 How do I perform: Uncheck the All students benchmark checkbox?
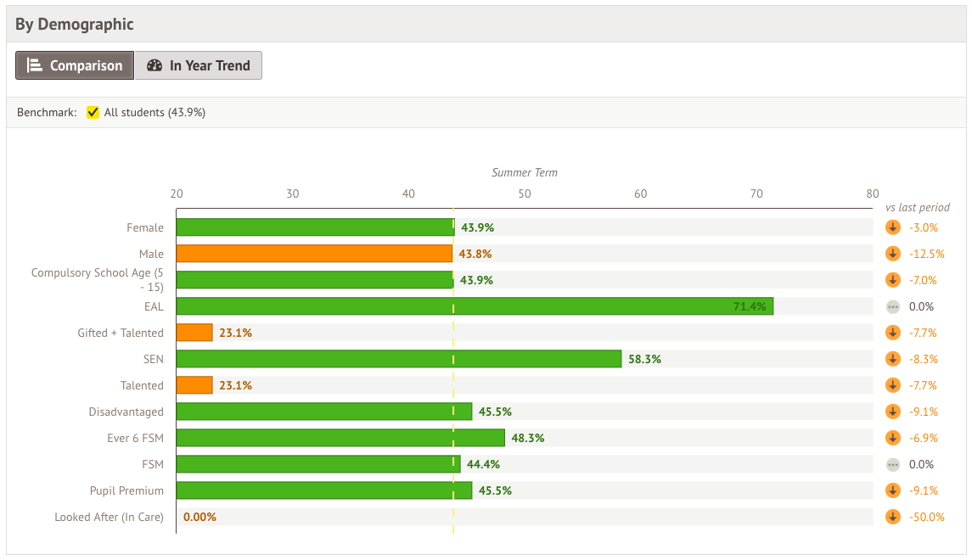(x=93, y=112)
